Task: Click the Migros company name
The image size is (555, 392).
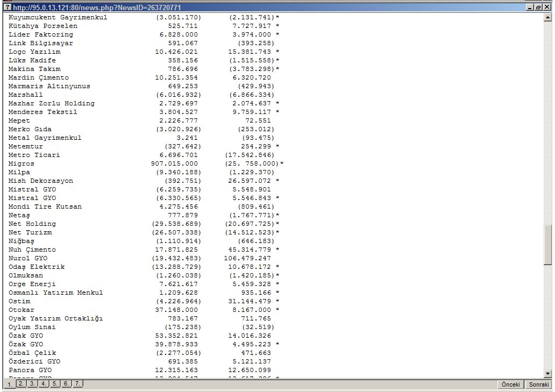Action: click(21, 163)
